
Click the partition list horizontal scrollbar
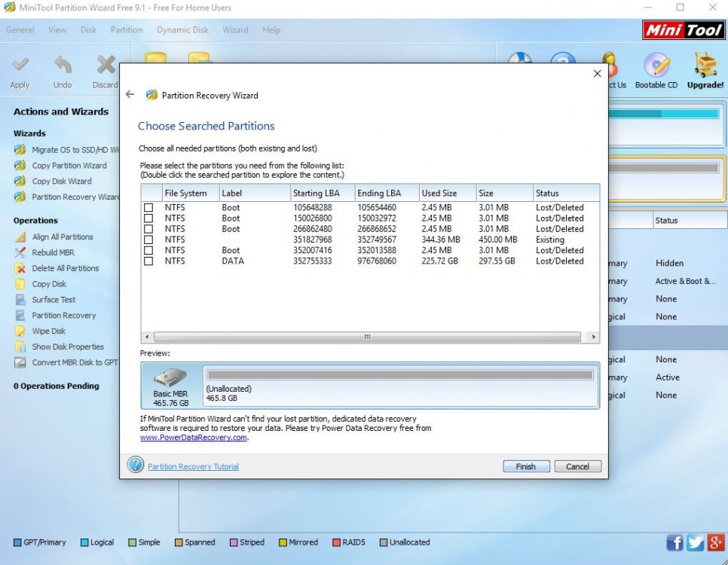point(368,337)
